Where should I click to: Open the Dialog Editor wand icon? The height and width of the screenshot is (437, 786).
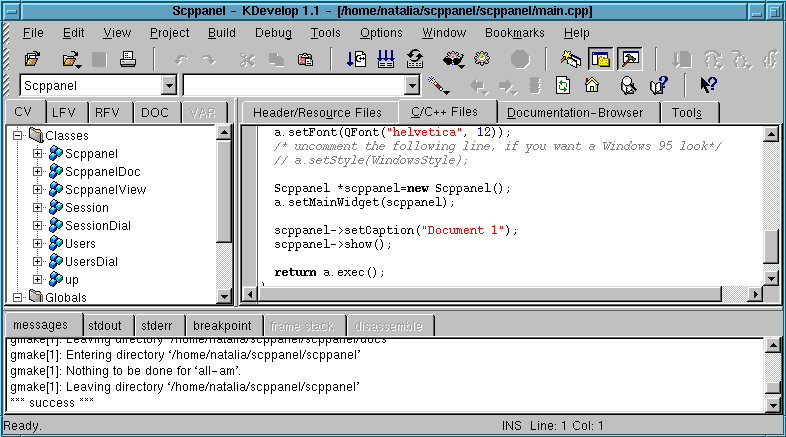tap(570, 59)
